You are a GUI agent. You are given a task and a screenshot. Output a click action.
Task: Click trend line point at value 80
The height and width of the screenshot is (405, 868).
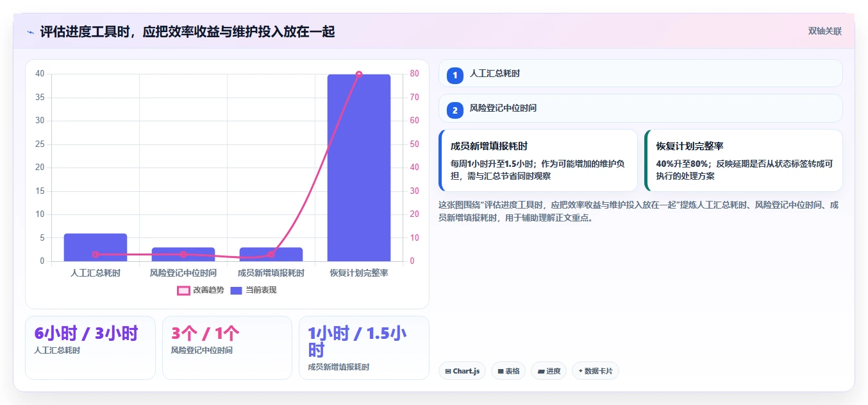(359, 74)
